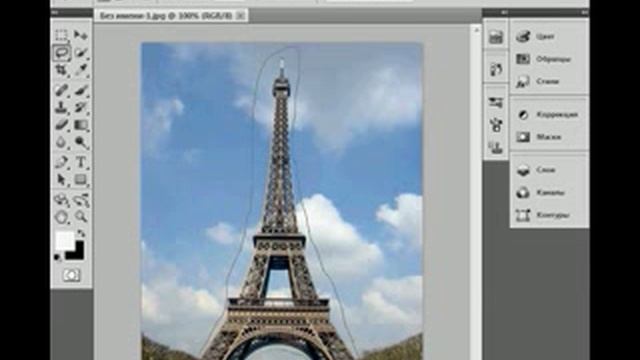This screenshot has width=640, height=360.
Task: Select the Dodge tool
Action: click(81, 142)
